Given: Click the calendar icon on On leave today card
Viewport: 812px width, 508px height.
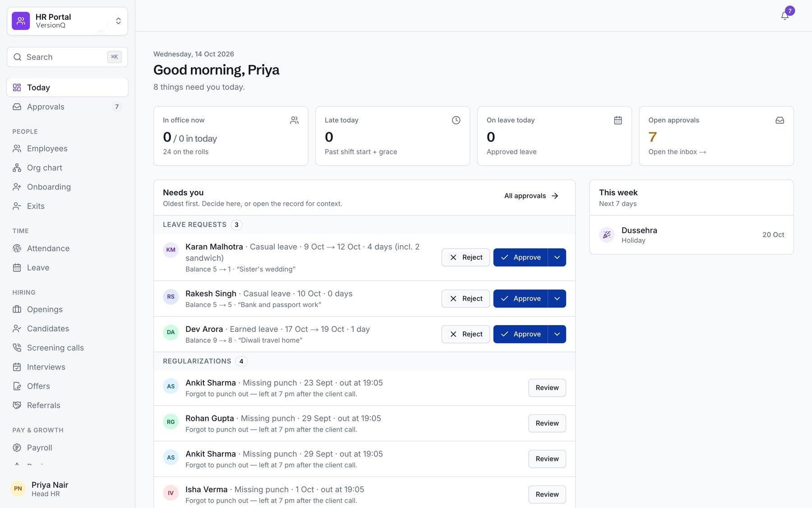Looking at the screenshot, I should pos(618,120).
